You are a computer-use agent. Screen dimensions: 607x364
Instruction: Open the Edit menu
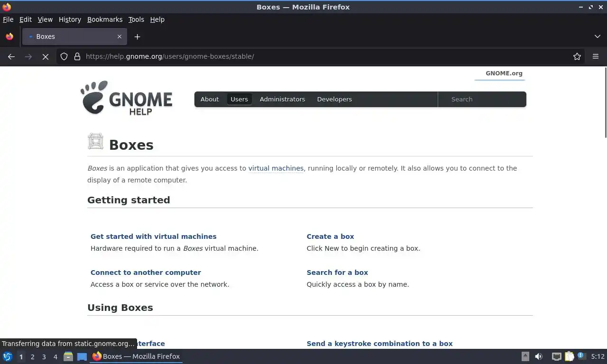click(x=26, y=19)
